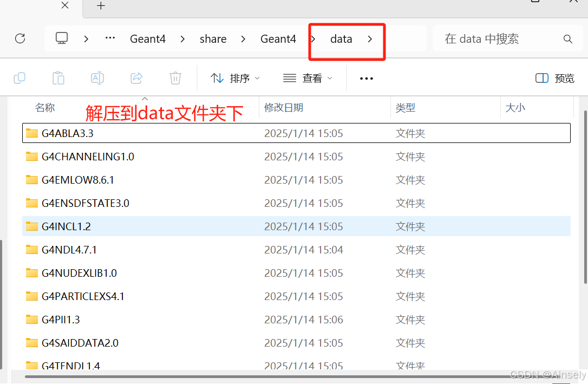Go to the share breadcrumb folder
The height and width of the screenshot is (384, 588).
[x=213, y=39]
